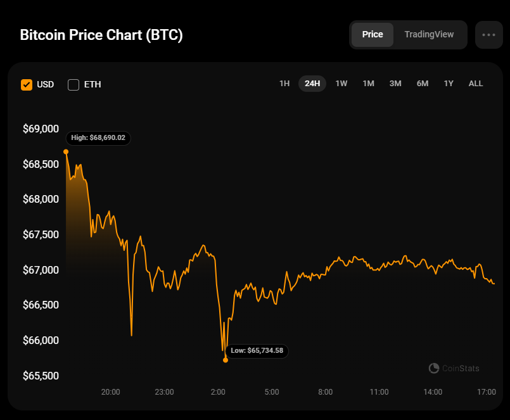Uncheck the USD currency checkbox
The width and height of the screenshot is (510, 420).
tap(27, 84)
